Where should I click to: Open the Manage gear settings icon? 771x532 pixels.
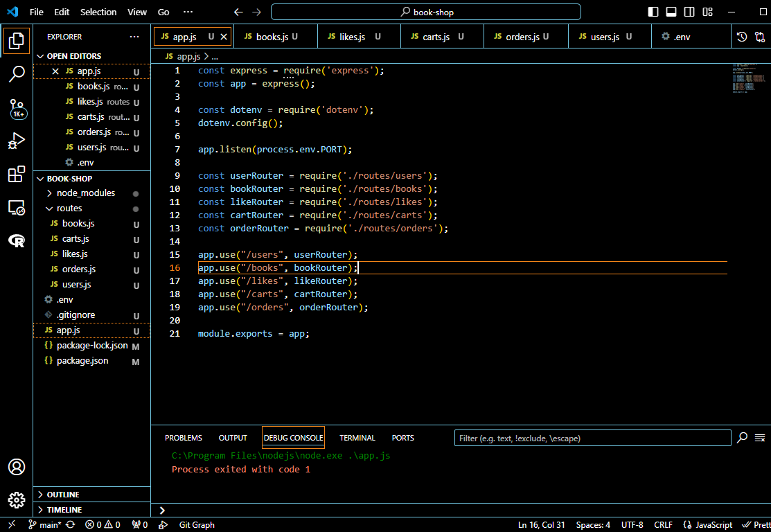coord(16,500)
